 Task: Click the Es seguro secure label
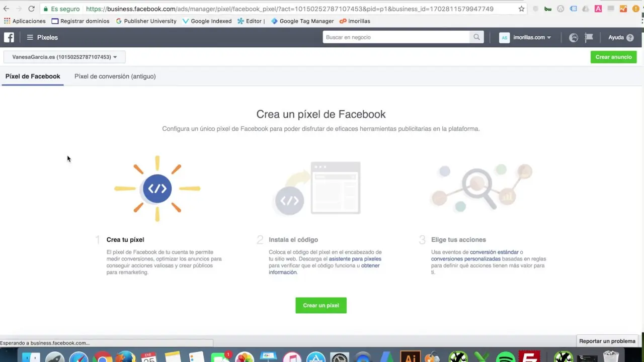click(65, 9)
